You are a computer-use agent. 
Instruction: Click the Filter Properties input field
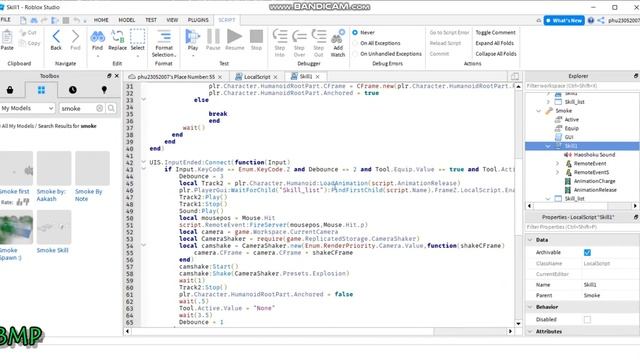(582, 227)
